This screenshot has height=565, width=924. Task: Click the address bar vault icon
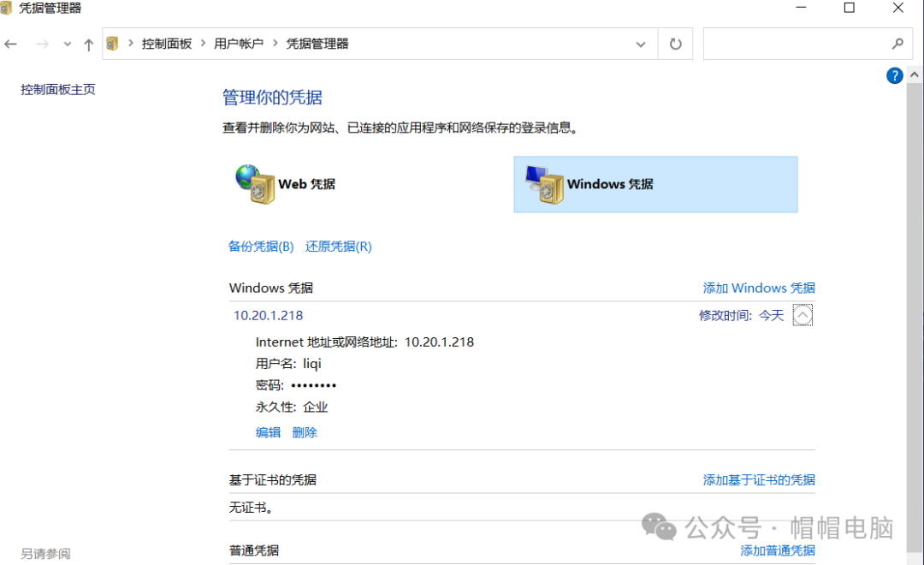(113, 44)
